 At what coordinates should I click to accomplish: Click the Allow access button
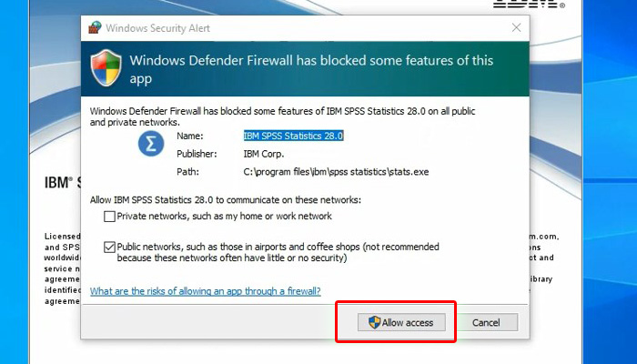pos(401,322)
